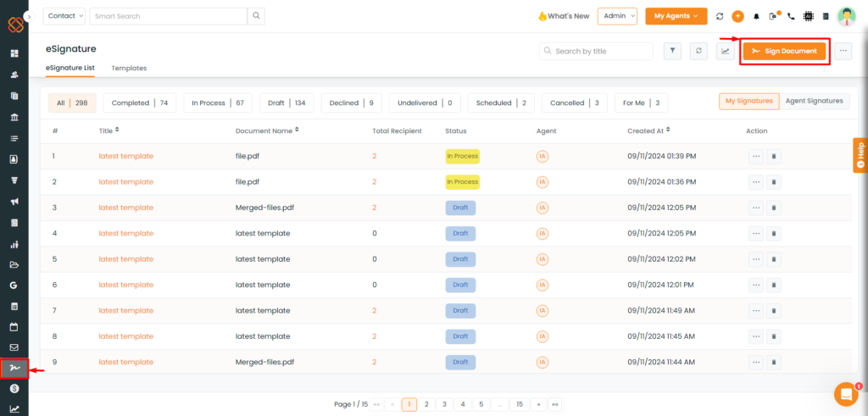The height and width of the screenshot is (416, 868).
Task: Jump to last page with double-arrow button
Action: [555, 404]
